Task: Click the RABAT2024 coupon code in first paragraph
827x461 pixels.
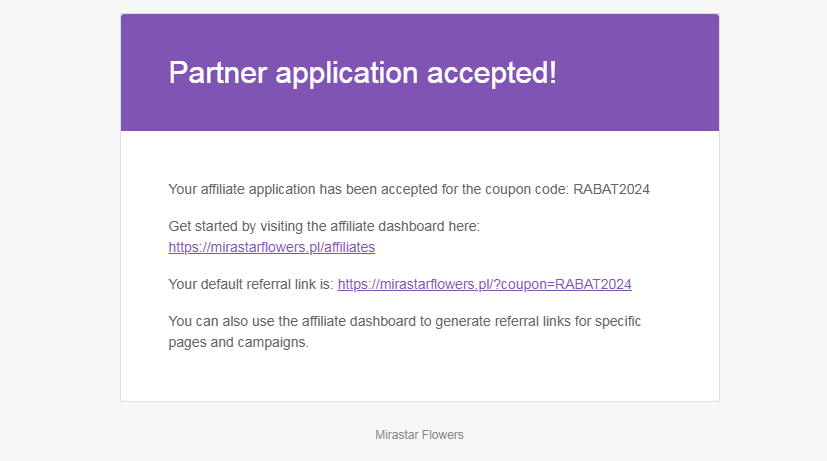Action: coord(611,189)
